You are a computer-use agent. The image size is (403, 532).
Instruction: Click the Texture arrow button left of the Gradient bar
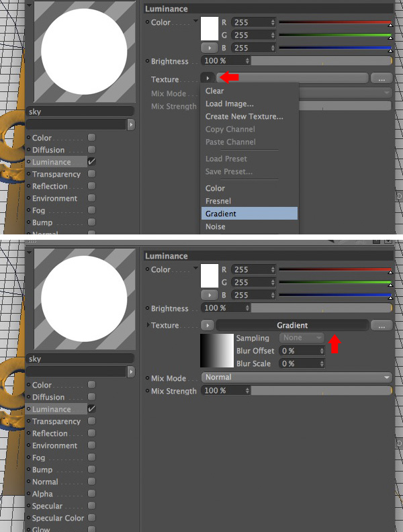point(208,325)
